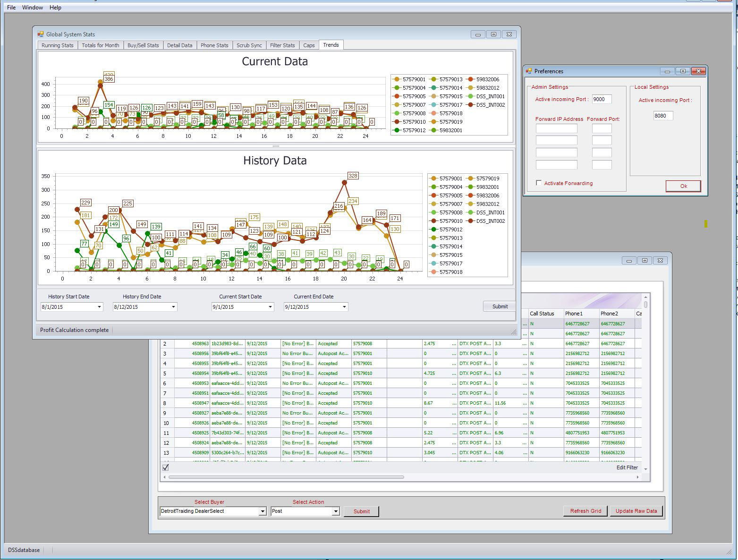Viewport: 738px width, 560px height.
Task: Click Ok in the Preferences window
Action: (683, 186)
